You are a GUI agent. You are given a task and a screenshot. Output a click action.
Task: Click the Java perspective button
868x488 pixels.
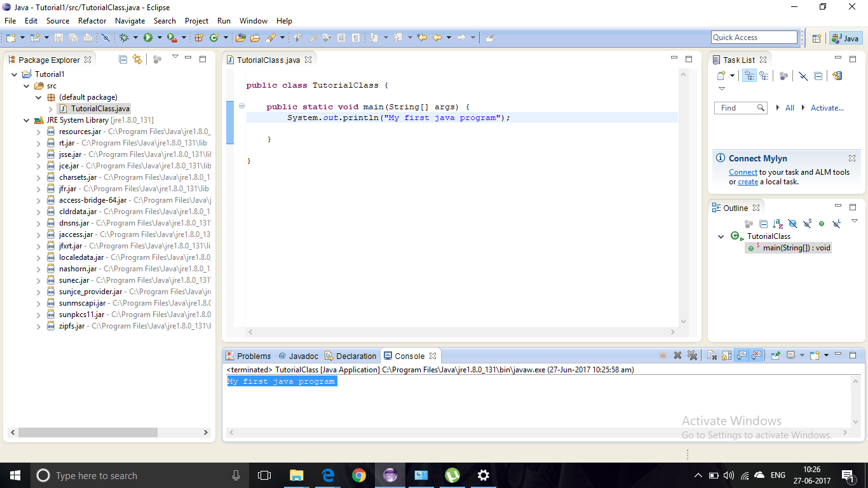coord(846,38)
